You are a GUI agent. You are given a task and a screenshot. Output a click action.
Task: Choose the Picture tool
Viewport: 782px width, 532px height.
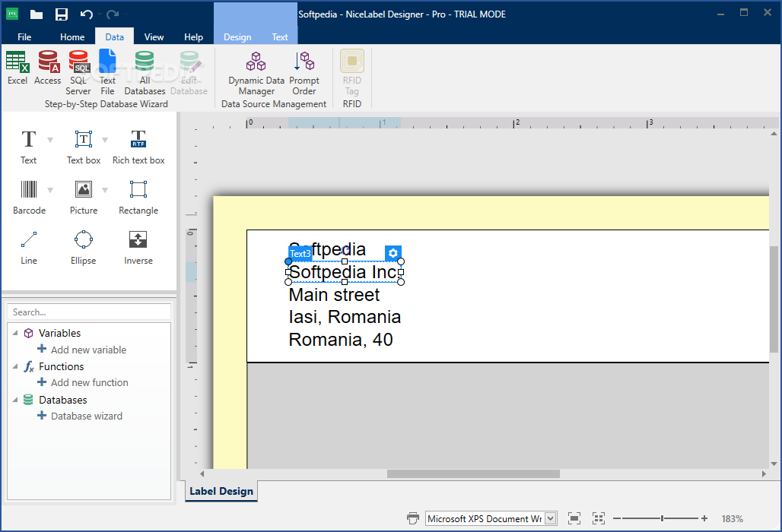click(83, 197)
